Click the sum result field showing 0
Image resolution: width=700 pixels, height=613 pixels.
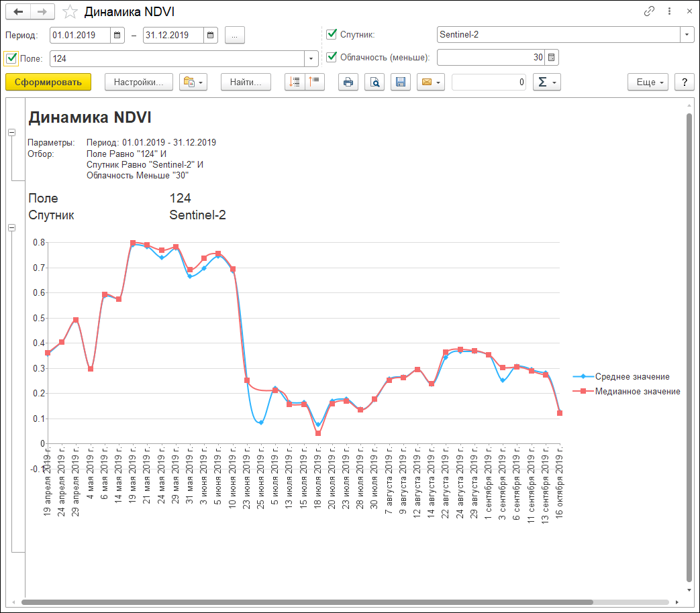tap(489, 82)
